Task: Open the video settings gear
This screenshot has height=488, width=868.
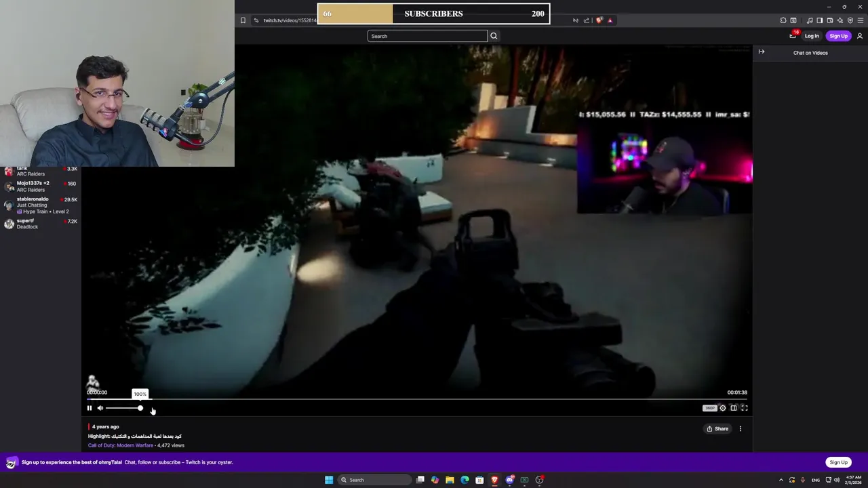Action: (x=723, y=408)
